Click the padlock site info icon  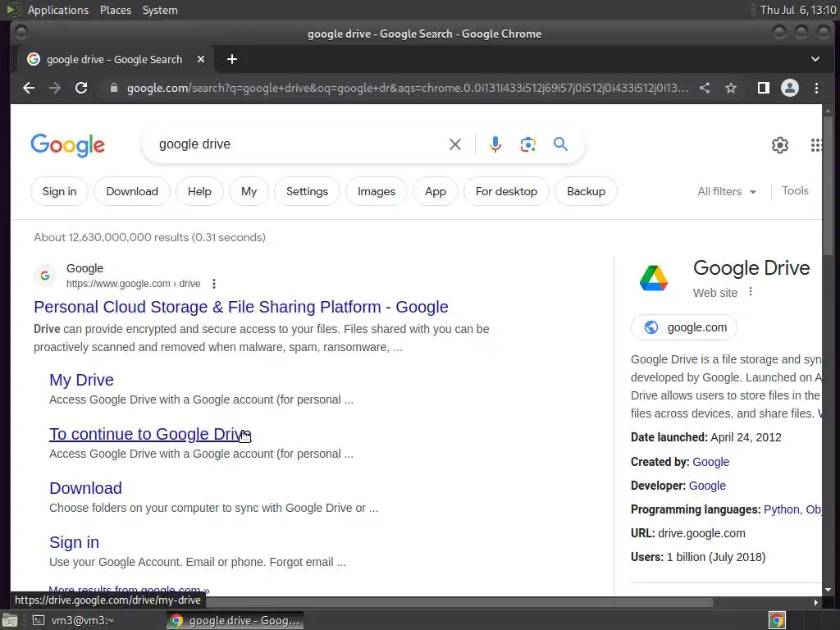113,88
